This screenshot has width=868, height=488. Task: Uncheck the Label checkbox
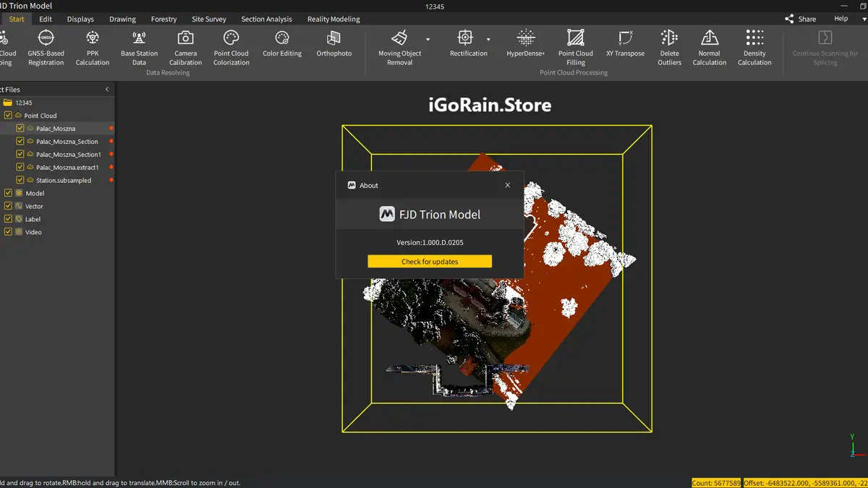pos(8,219)
